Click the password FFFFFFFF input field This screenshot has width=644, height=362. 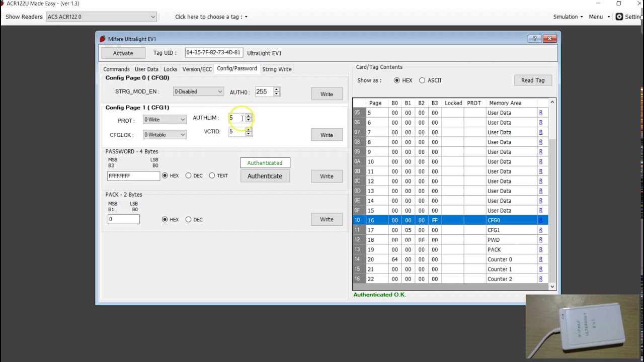pyautogui.click(x=133, y=175)
